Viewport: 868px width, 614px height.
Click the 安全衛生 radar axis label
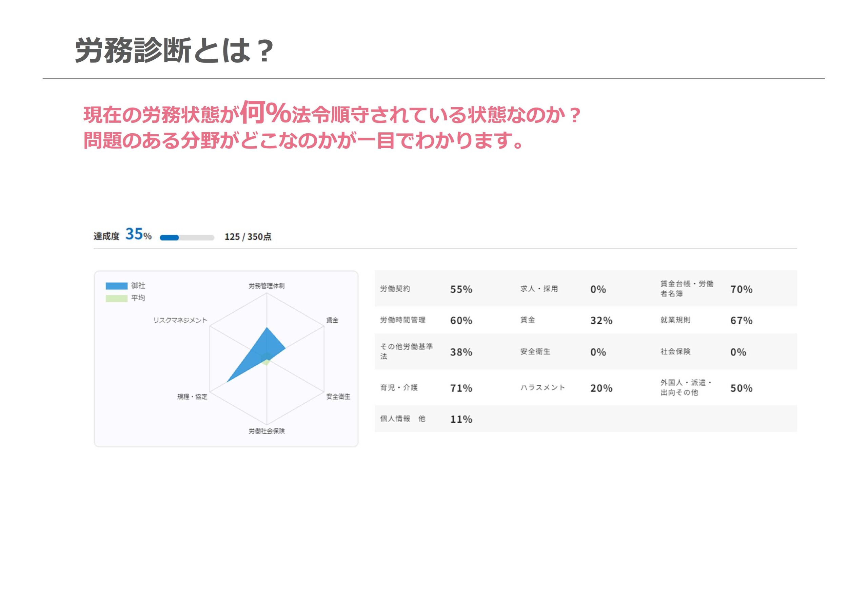pos(338,397)
